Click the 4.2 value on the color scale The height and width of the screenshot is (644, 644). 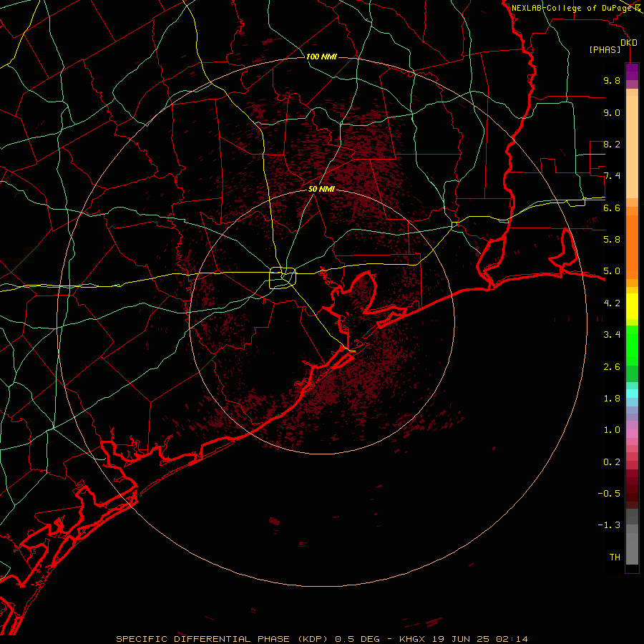[612, 303]
